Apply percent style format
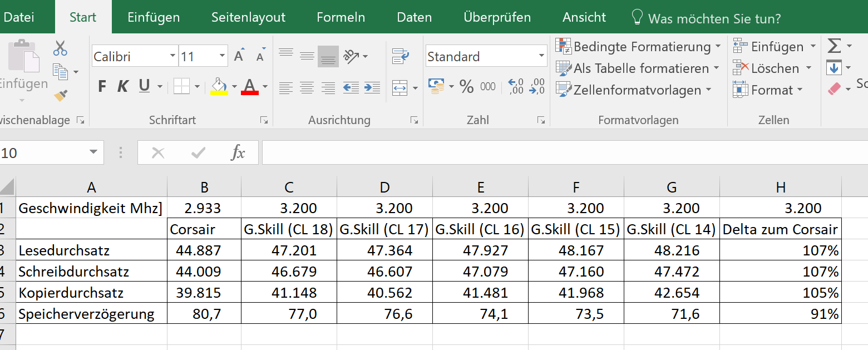The width and height of the screenshot is (868, 350). 466,86
